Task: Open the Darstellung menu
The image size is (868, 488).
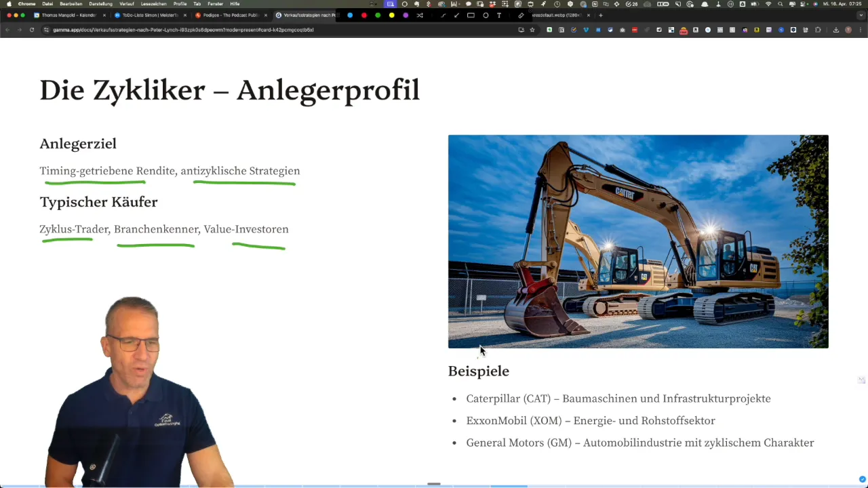Action: tap(100, 4)
